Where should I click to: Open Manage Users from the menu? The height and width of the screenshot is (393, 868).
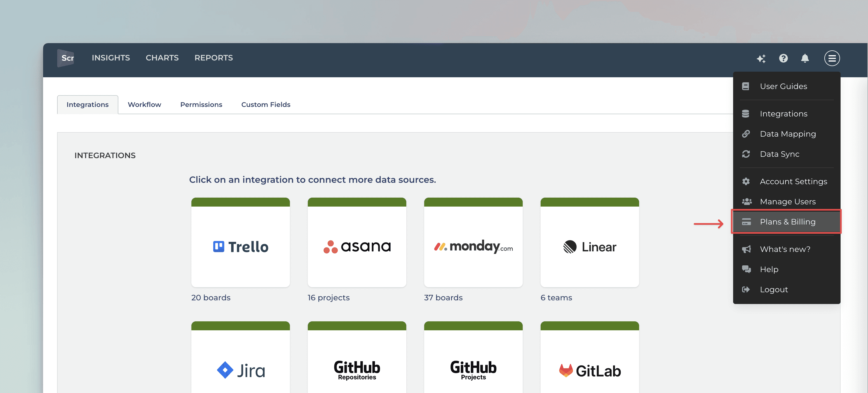(787, 202)
